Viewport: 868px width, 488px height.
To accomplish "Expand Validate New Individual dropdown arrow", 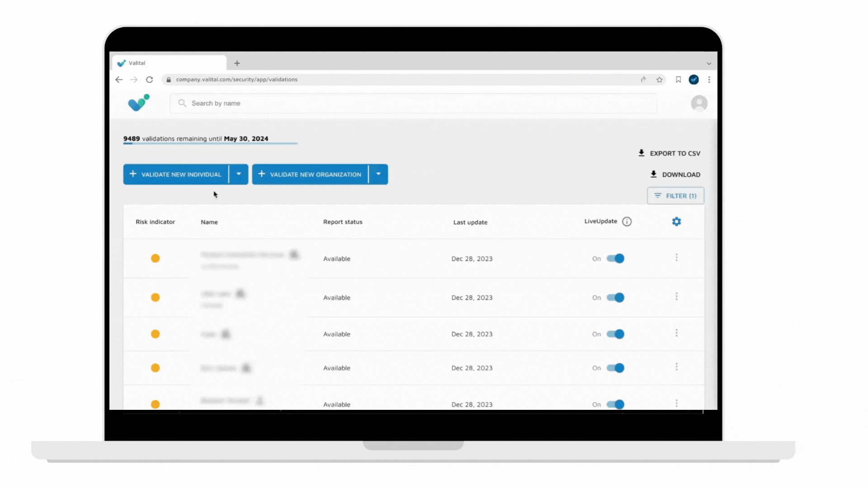I will [239, 174].
